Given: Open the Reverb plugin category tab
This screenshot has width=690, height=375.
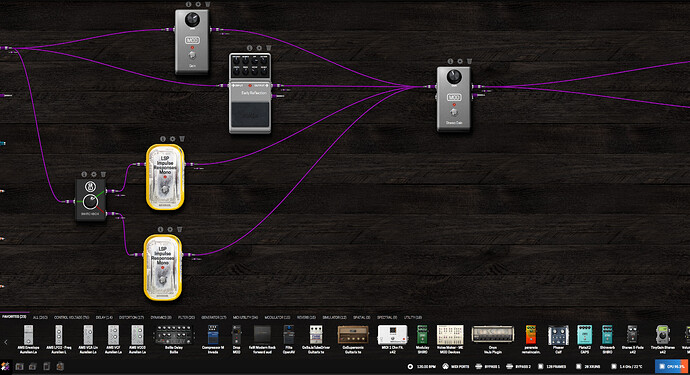Looking at the screenshot, I should tap(306, 317).
